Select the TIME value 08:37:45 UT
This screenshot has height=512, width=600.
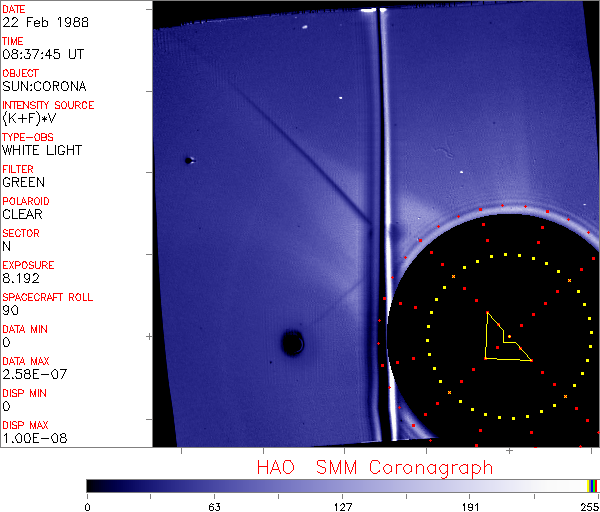[42, 55]
